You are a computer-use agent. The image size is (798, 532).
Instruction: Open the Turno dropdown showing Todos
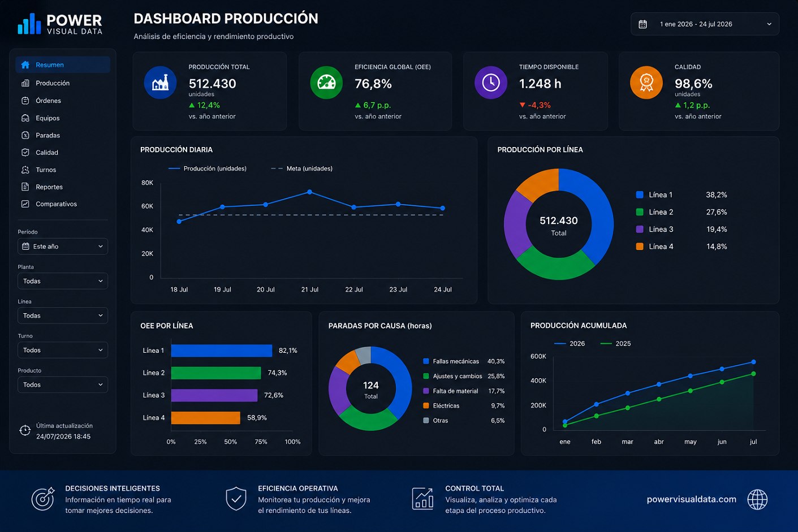click(63, 350)
